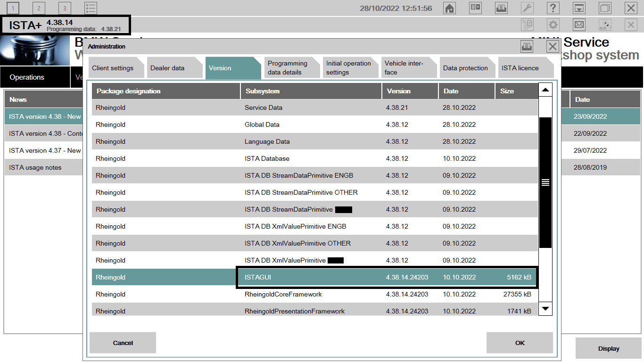This screenshot has width=644, height=362.
Task: Select the RheingoldCoreFramework row
Action: coord(315,294)
